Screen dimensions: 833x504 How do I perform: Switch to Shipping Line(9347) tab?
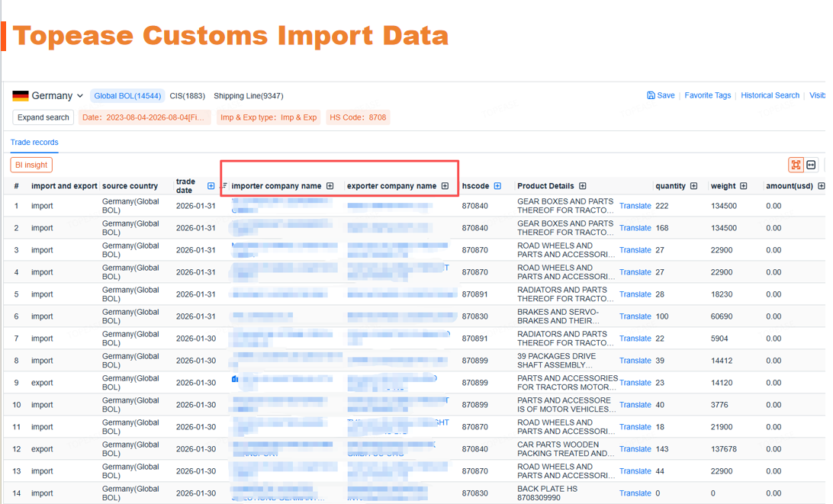(248, 95)
